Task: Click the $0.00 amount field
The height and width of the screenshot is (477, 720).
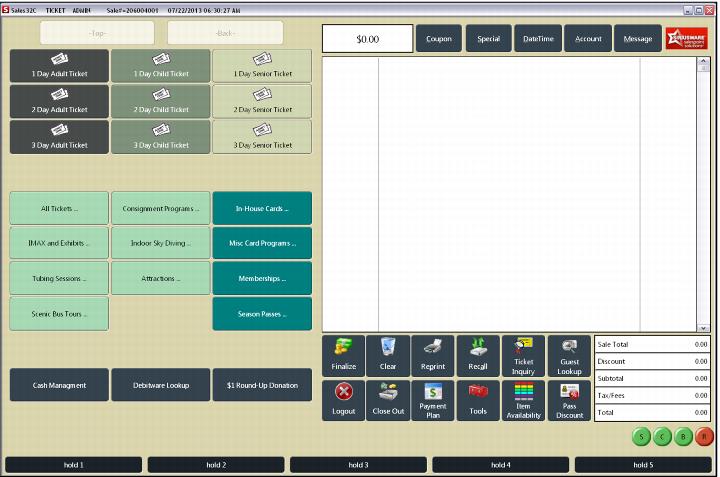Action: click(x=367, y=39)
